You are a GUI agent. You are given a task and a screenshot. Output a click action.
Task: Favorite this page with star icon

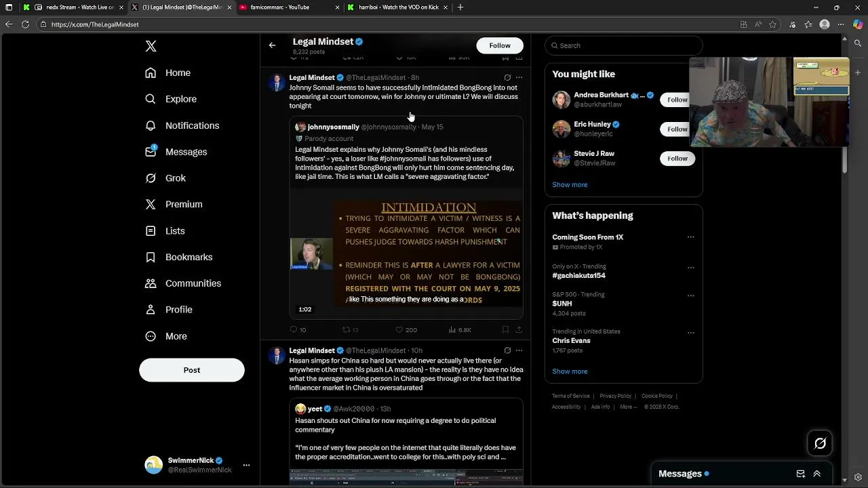point(772,24)
